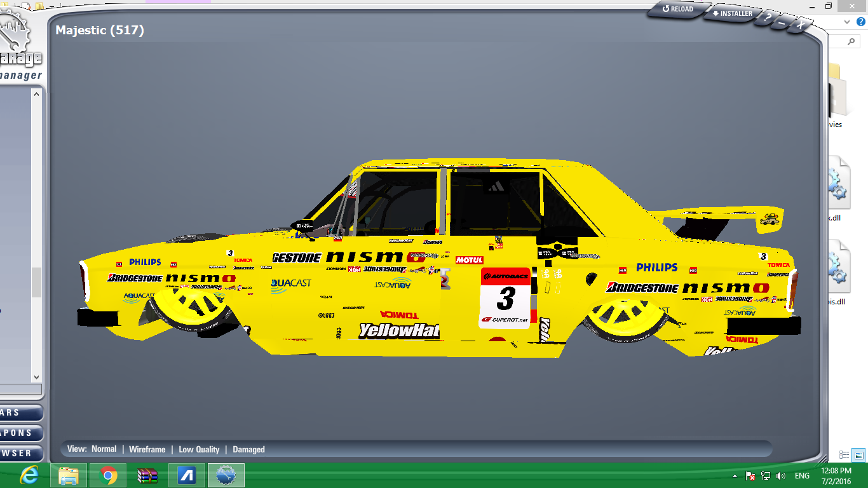
Task: Select the Browser tab in sidebar
Action: coord(21,453)
